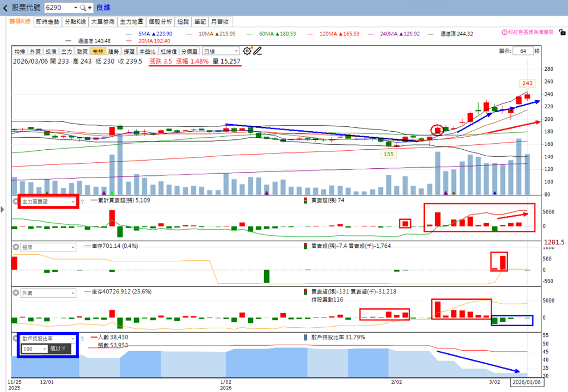The image size is (568, 392).
Task: Open the 主力買賣超 indicator dropdown
Action: [48, 202]
